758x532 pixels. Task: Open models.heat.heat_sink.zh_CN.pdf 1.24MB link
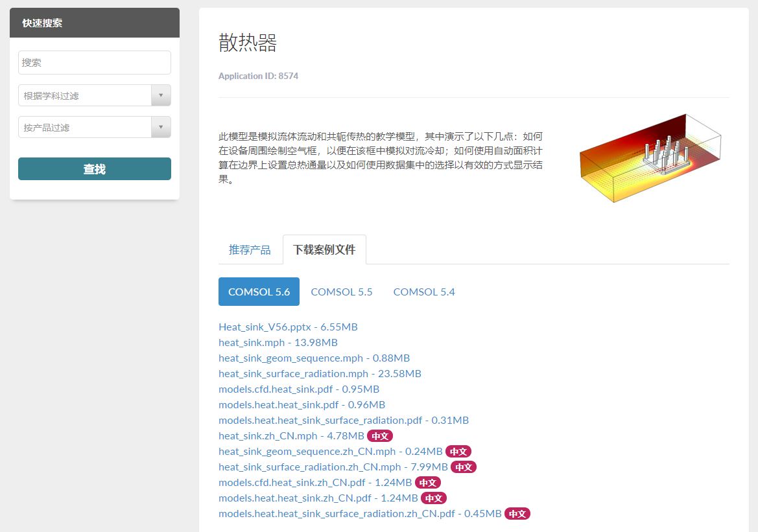318,498
